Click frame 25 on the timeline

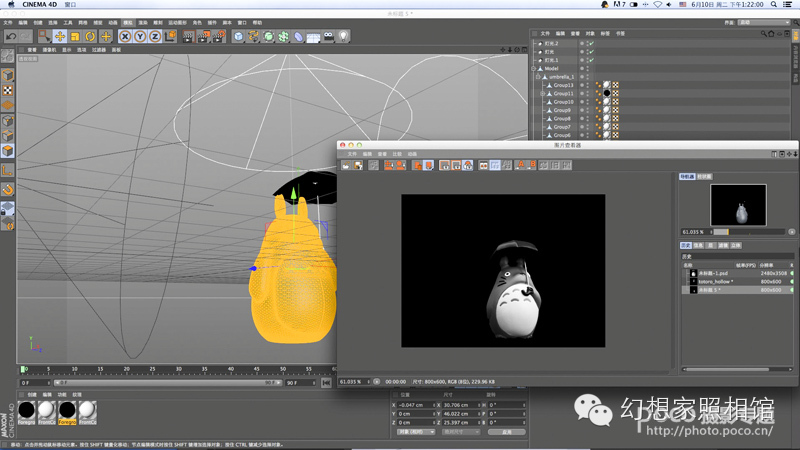(152, 369)
